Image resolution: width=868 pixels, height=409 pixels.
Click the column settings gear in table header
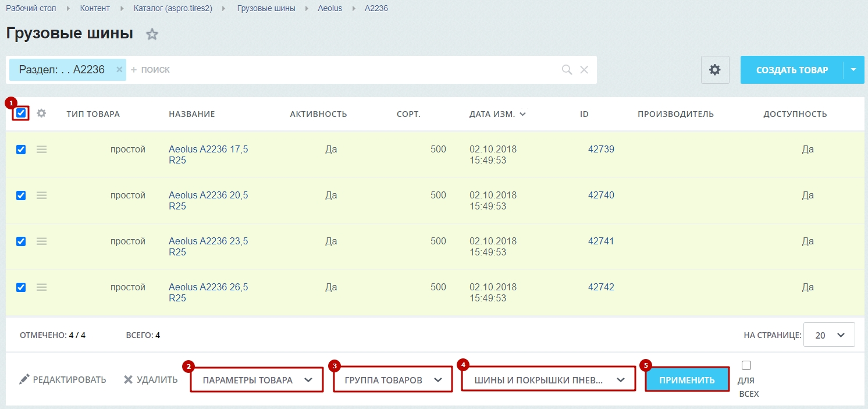click(41, 113)
